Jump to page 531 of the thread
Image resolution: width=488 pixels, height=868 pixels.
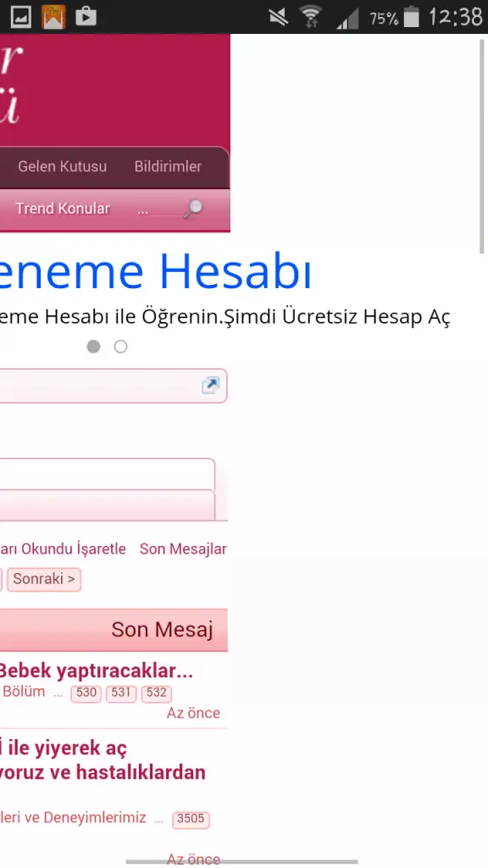click(121, 693)
